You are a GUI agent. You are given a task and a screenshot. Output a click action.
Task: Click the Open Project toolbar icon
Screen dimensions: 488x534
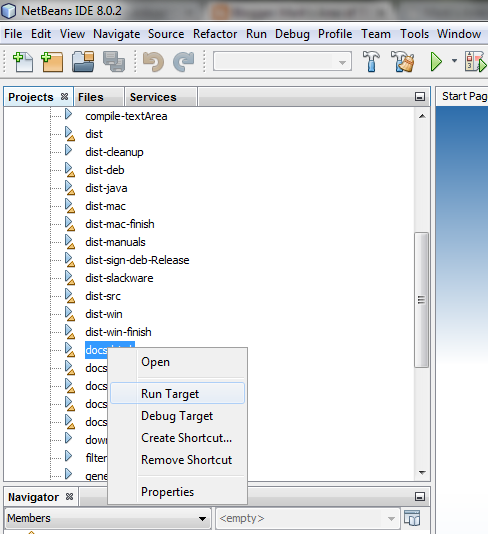point(83,62)
